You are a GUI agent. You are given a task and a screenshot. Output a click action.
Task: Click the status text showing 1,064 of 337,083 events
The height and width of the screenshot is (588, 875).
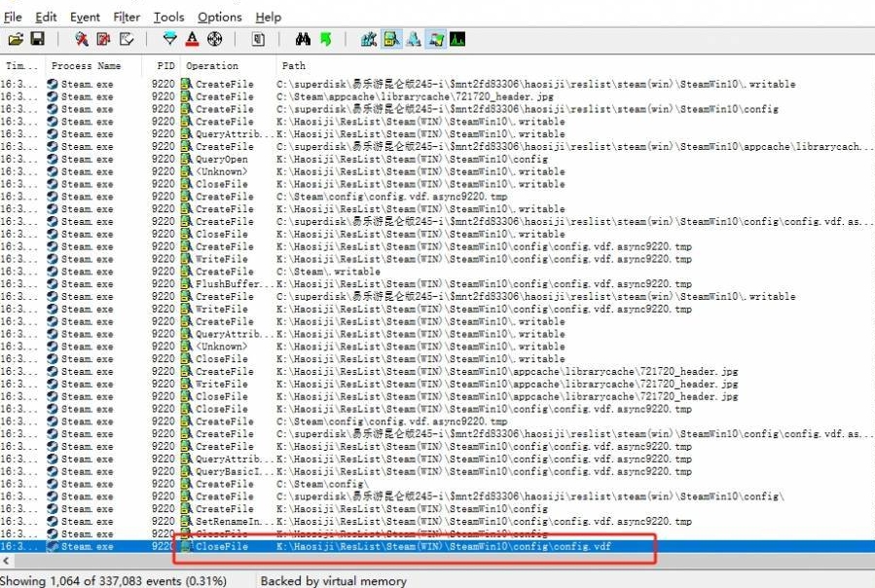point(114,581)
